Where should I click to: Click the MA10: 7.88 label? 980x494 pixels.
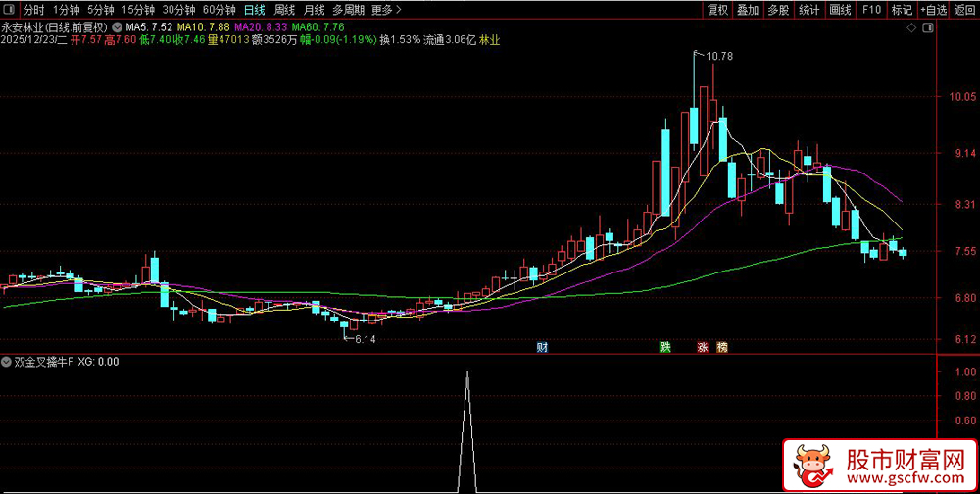pos(204,27)
